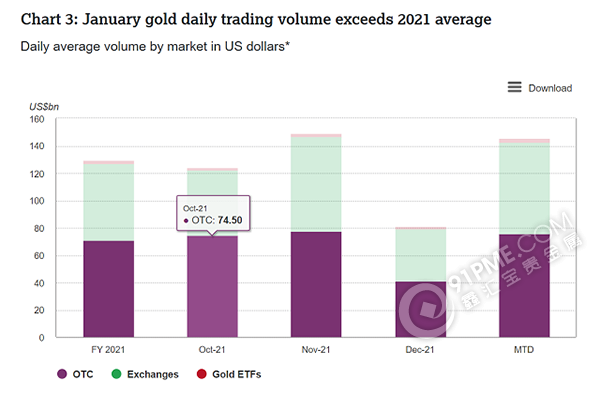Click the red Gold ETFs legend dot
600x395 pixels.
point(202,374)
